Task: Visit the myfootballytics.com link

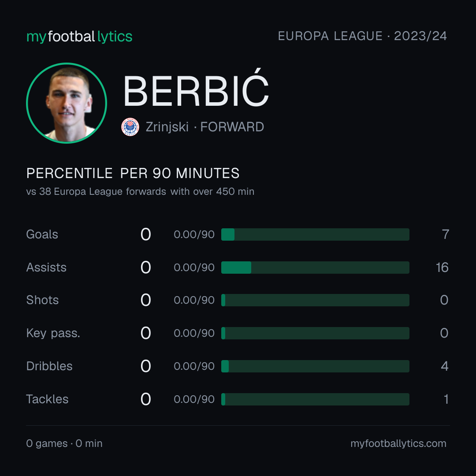Action: tap(398, 443)
